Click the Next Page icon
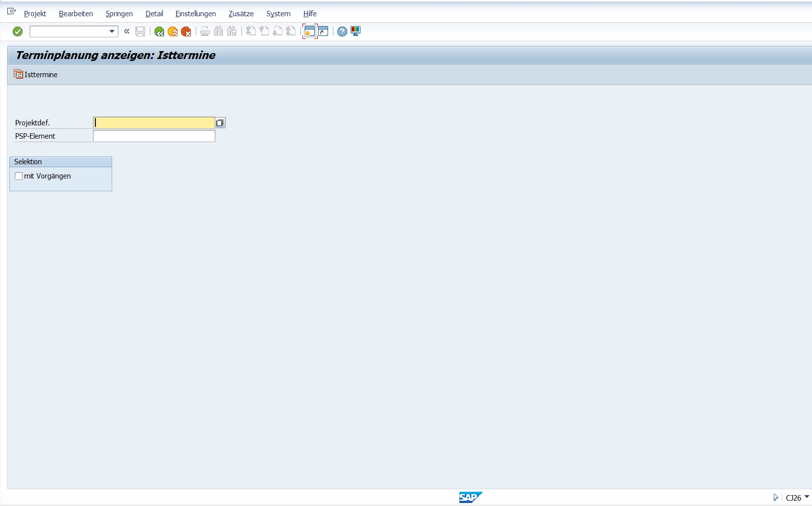 click(277, 31)
